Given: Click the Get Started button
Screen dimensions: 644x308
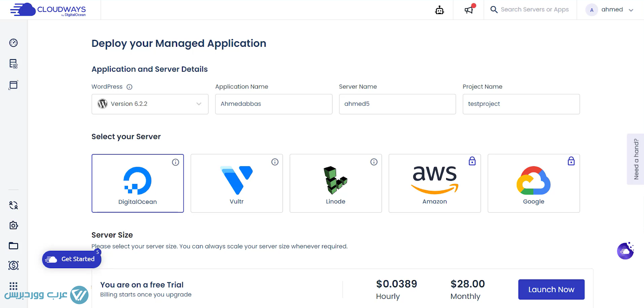Looking at the screenshot, I should coord(72,259).
